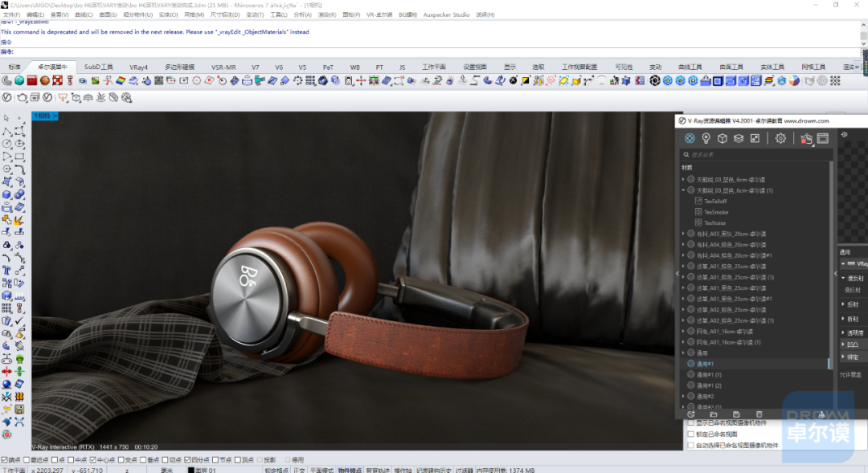Expand the 凹凸 section in the properties panel

(x=844, y=344)
